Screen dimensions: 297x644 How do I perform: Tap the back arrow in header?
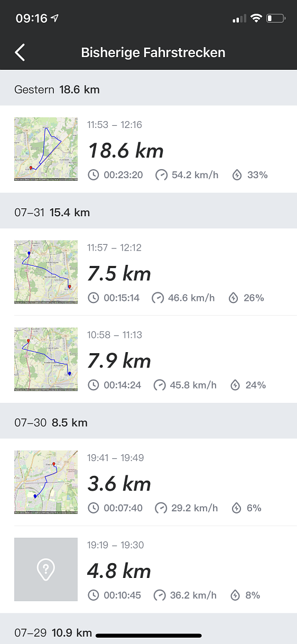20,52
